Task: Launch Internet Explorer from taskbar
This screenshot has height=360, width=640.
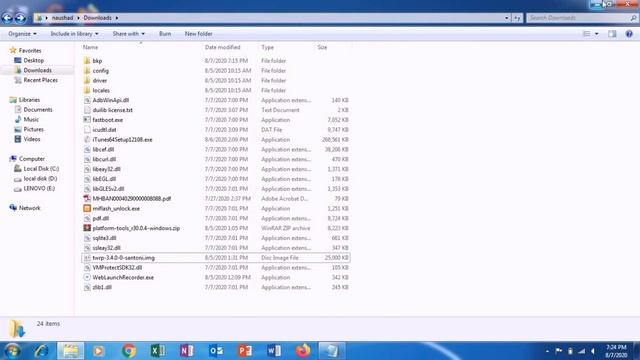Action: pos(41,351)
